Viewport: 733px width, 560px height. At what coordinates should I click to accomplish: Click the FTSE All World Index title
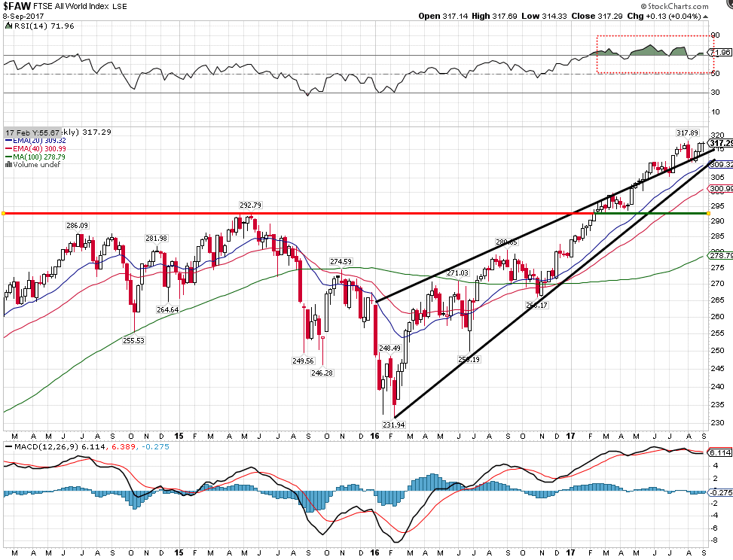tap(72, 7)
